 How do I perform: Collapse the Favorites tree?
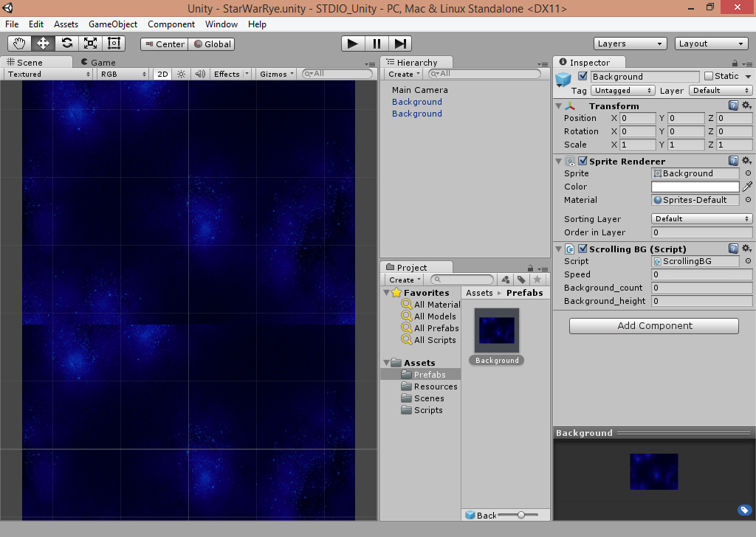(387, 292)
